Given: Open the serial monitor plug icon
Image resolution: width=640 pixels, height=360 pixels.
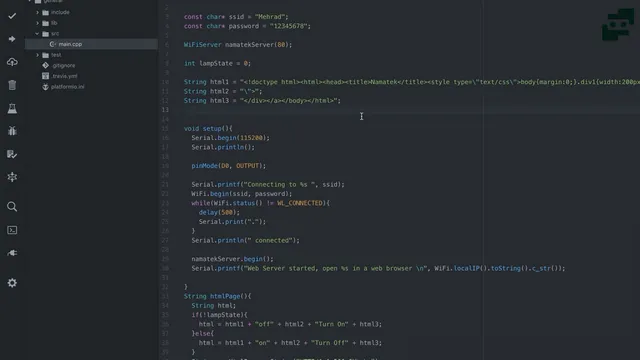Looking at the screenshot, I should click(12, 253).
